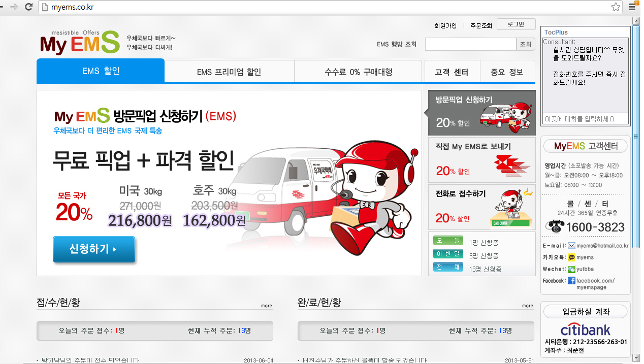Click the WeChat icon

(x=571, y=269)
